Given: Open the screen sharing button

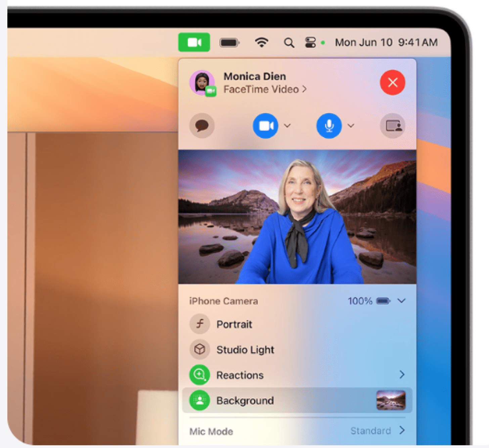Looking at the screenshot, I should (393, 126).
